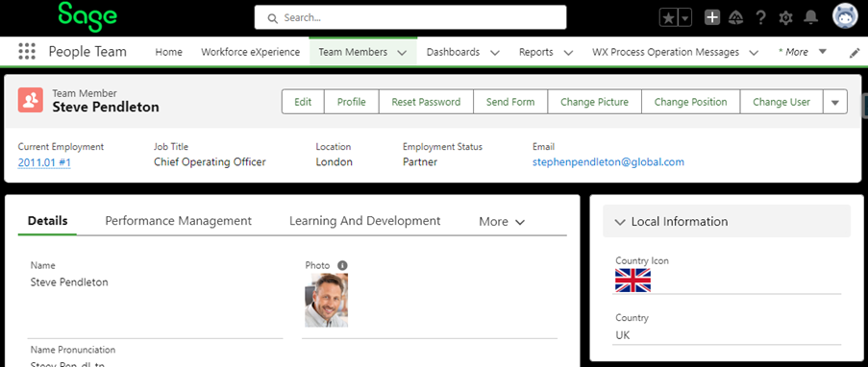Open the user profile avatar
The image size is (868, 367).
pyautogui.click(x=845, y=16)
